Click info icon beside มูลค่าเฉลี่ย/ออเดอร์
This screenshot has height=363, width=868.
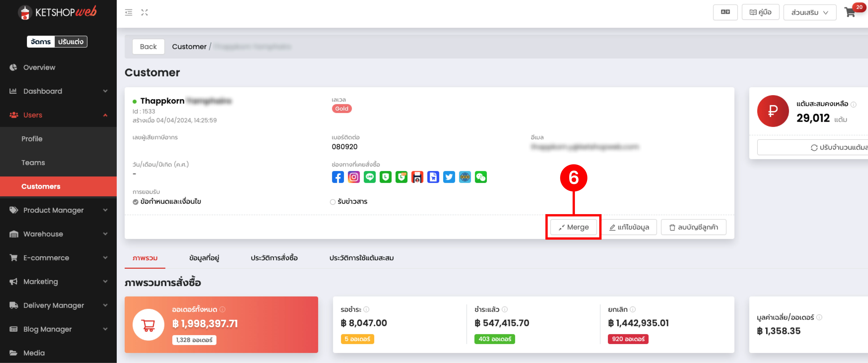click(x=819, y=317)
